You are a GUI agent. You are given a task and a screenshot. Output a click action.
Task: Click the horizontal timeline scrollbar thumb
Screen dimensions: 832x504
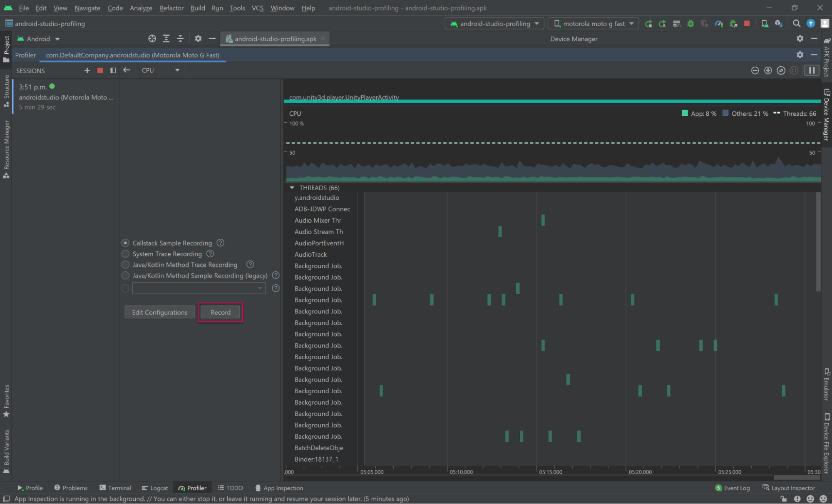pyautogui.click(x=796, y=477)
